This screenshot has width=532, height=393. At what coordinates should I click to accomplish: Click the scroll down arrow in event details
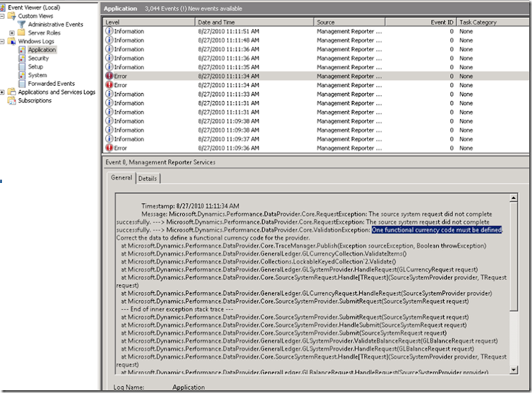513,370
